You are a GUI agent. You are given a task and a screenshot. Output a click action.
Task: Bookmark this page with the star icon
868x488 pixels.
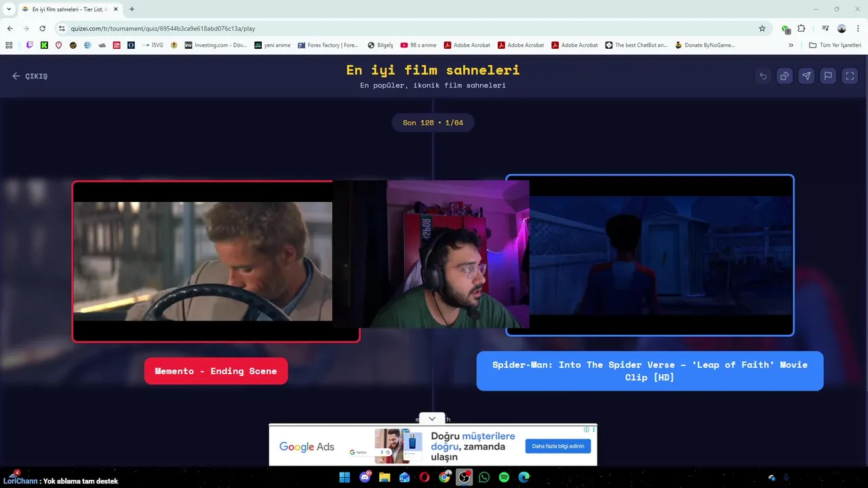[x=762, y=28]
